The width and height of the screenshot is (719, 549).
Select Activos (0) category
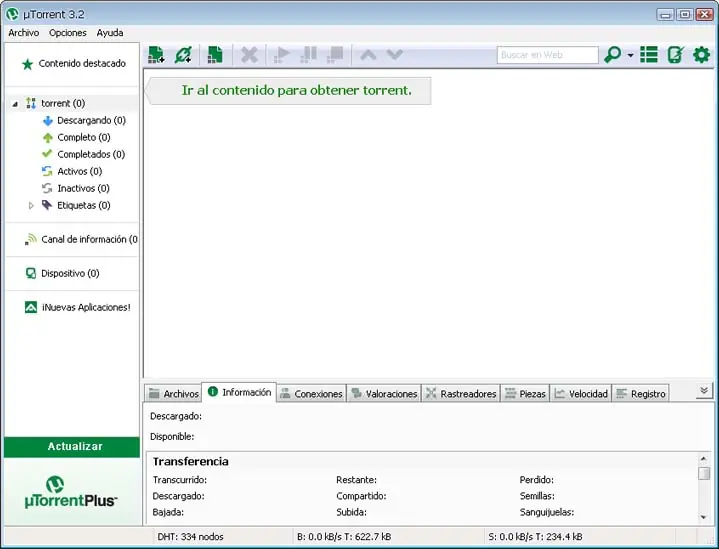point(79,171)
